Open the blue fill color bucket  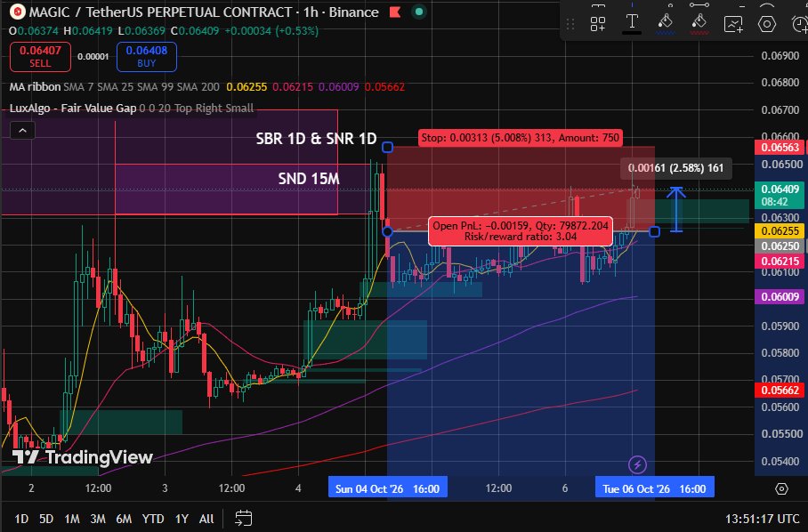point(666,23)
